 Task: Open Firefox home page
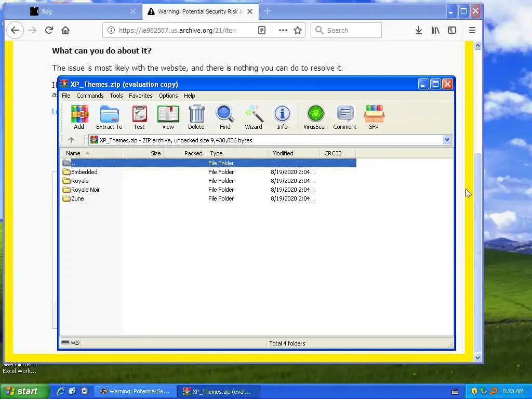click(65, 30)
